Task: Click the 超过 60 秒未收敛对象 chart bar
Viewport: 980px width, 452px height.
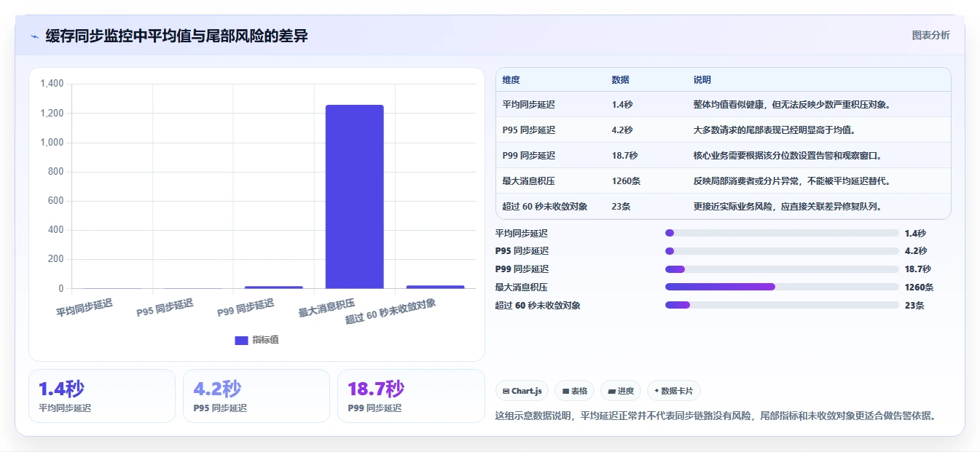Action: (x=435, y=287)
